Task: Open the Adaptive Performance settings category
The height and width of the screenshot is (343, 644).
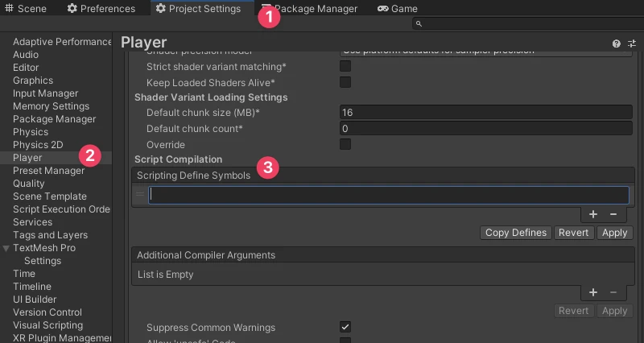Action: pos(62,42)
